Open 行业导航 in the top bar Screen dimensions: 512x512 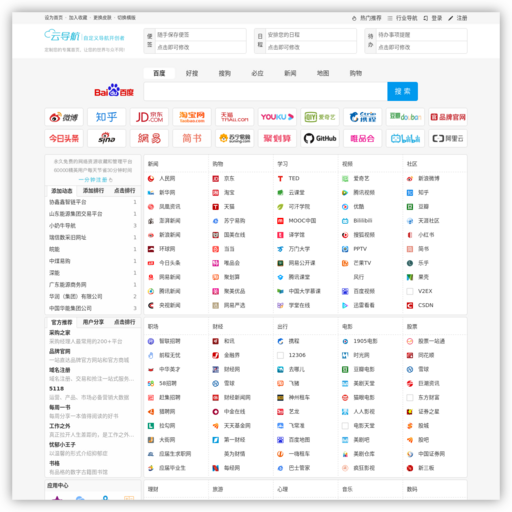402,18
